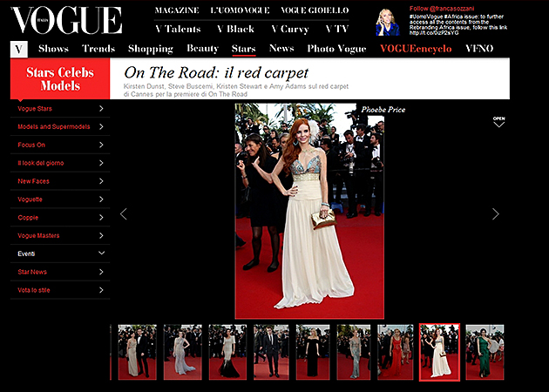Open the Vogue Stars sidebar item
549x392 pixels.
click(59, 108)
